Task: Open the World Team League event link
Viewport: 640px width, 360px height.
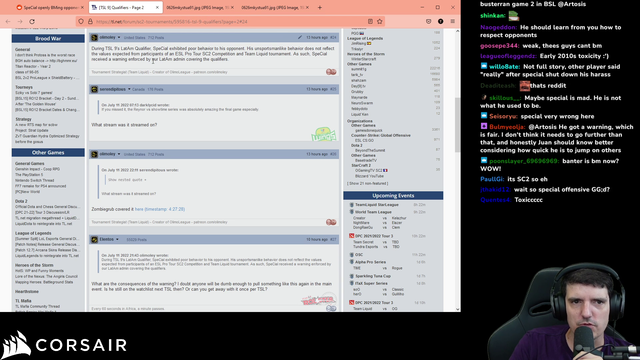Action: click(x=373, y=212)
